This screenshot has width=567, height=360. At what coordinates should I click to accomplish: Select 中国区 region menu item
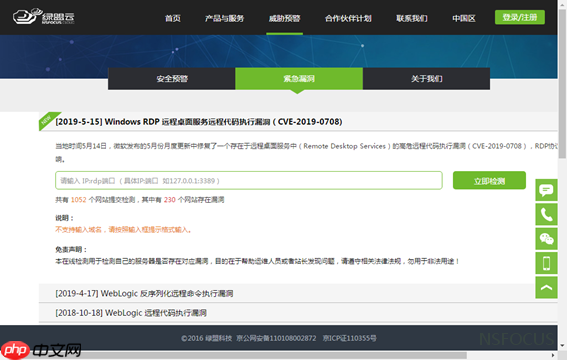464,18
